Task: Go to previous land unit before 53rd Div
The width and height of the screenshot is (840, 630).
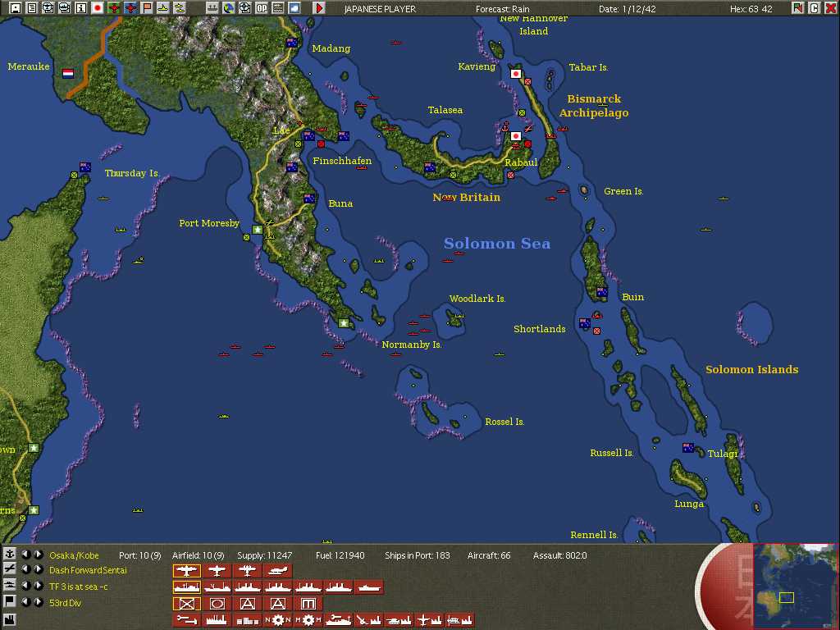Action: click(25, 601)
